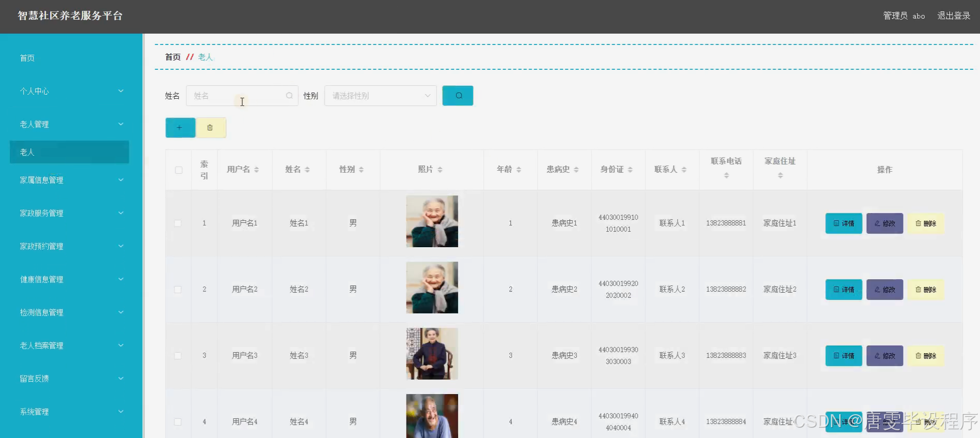Image resolution: width=980 pixels, height=438 pixels.
Task: Select 老人 submenu item in sidebar
Action: 69,152
